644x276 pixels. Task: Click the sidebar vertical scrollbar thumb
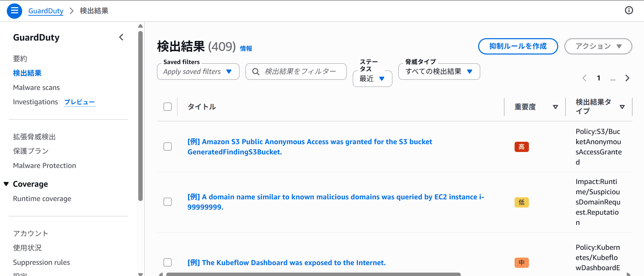click(140, 116)
